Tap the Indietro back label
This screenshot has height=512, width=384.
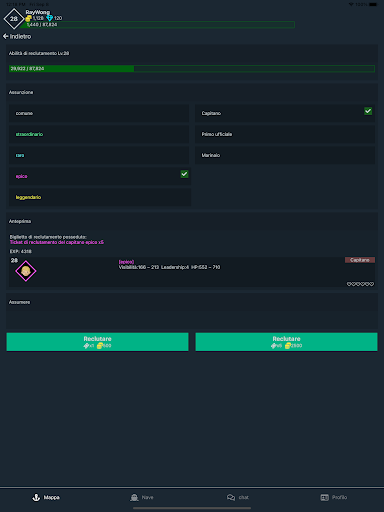(x=20, y=36)
